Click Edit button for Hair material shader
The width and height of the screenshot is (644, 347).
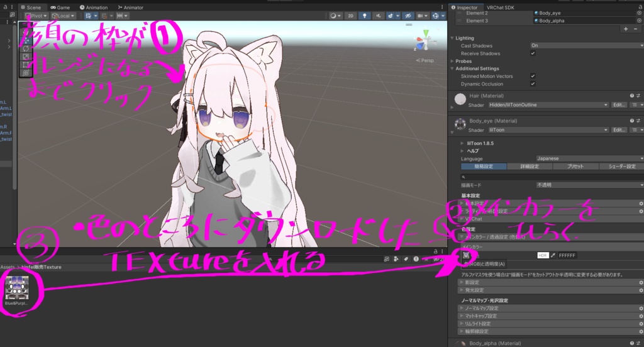click(x=619, y=105)
